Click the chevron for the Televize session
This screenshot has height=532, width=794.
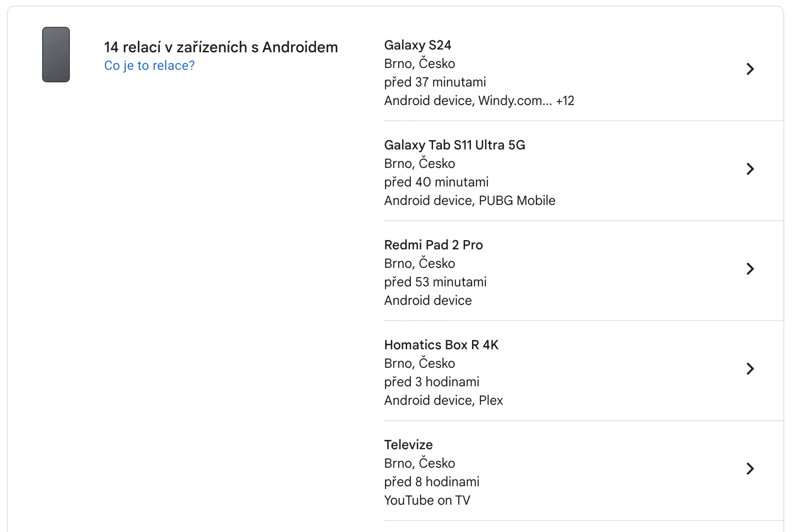(x=750, y=469)
